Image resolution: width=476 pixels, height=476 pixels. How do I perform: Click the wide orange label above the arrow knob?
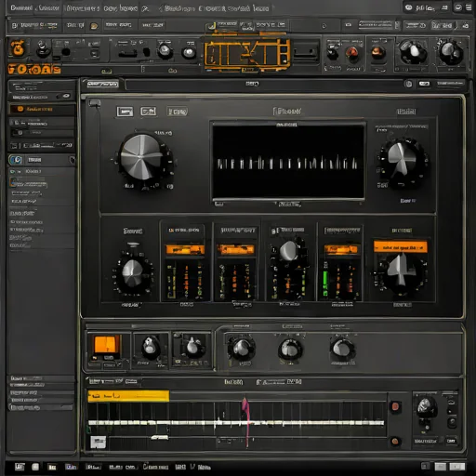(401, 247)
